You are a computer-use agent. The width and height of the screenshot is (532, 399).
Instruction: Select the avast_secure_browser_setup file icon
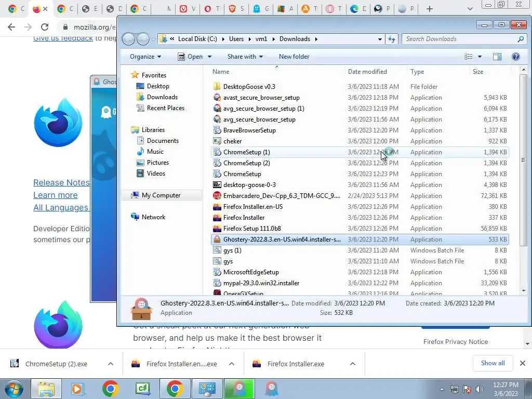click(x=217, y=97)
